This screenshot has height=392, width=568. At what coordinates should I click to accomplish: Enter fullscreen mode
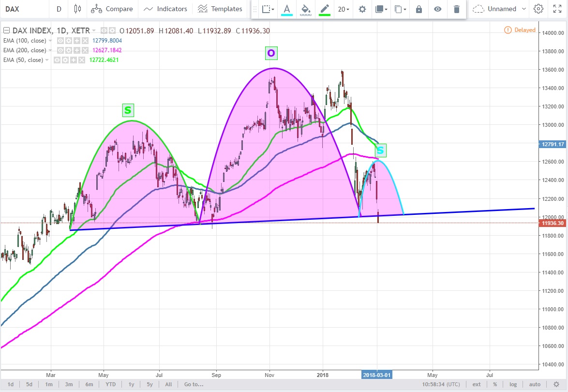[557, 9]
